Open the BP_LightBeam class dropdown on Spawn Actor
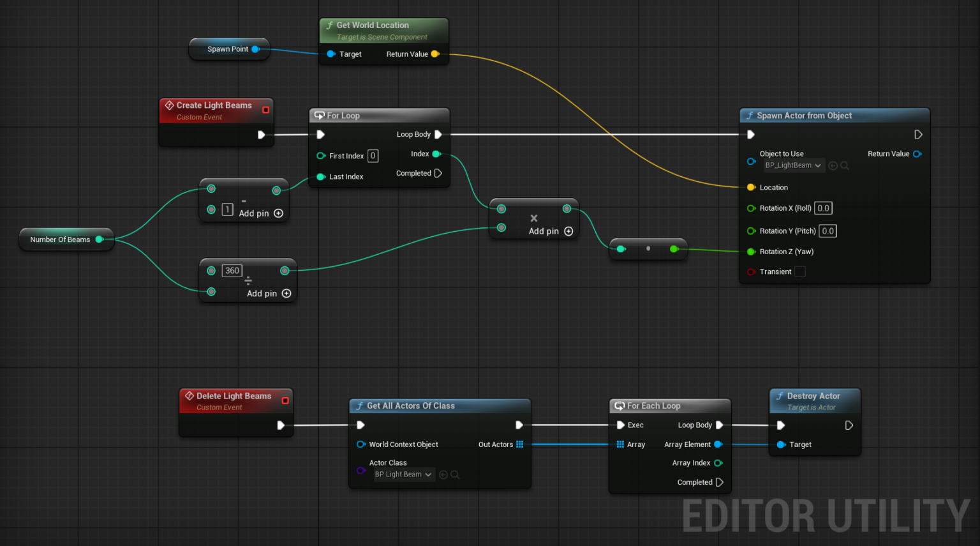The width and height of the screenshot is (980, 546). click(x=793, y=165)
